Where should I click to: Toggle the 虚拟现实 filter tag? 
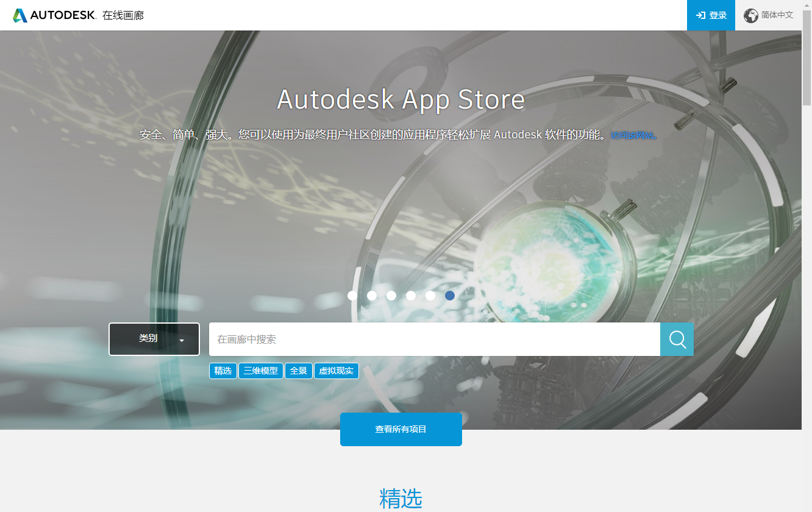tap(337, 371)
